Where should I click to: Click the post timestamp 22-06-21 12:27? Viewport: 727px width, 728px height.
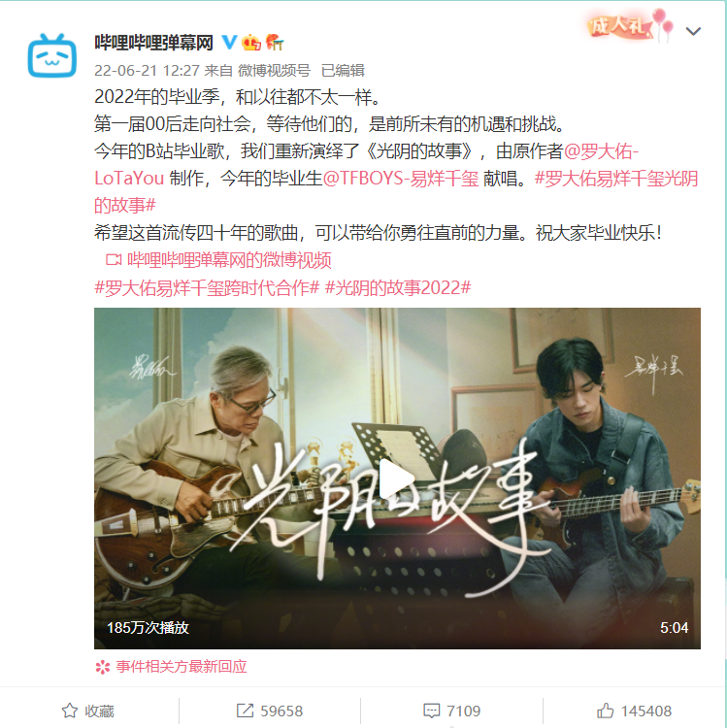(x=147, y=71)
